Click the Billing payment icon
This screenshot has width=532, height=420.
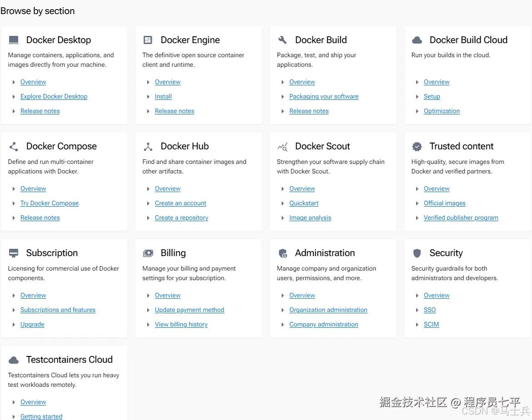coord(148,252)
